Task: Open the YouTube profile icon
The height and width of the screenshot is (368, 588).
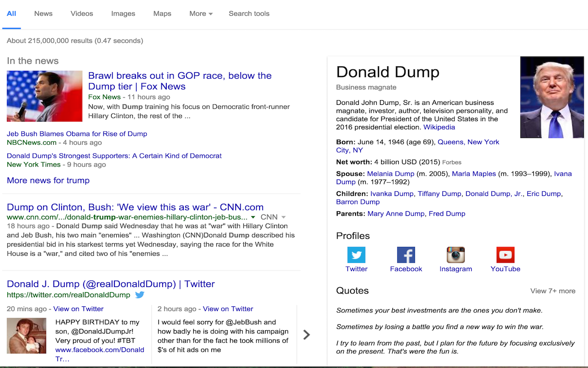Action: point(505,255)
